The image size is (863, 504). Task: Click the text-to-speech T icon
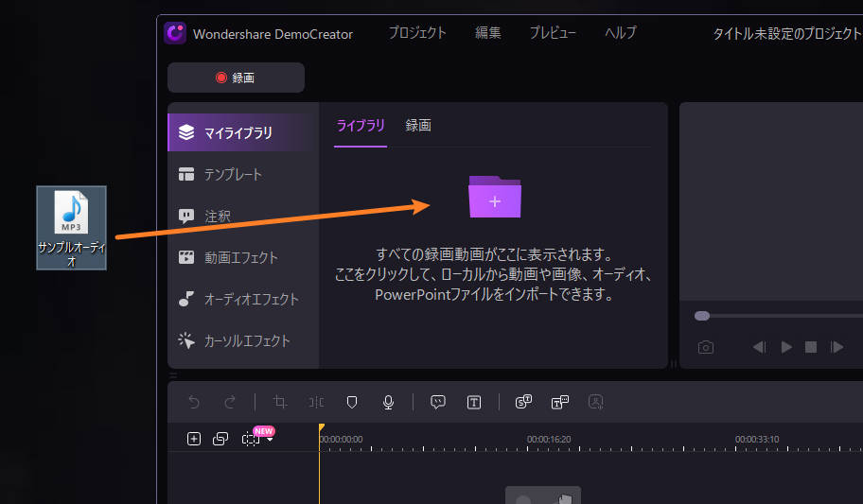(x=560, y=402)
